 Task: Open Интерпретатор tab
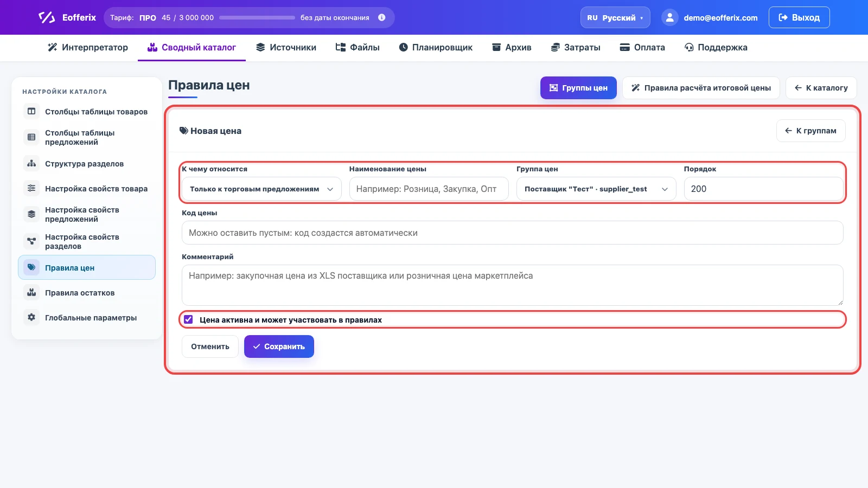(x=88, y=47)
